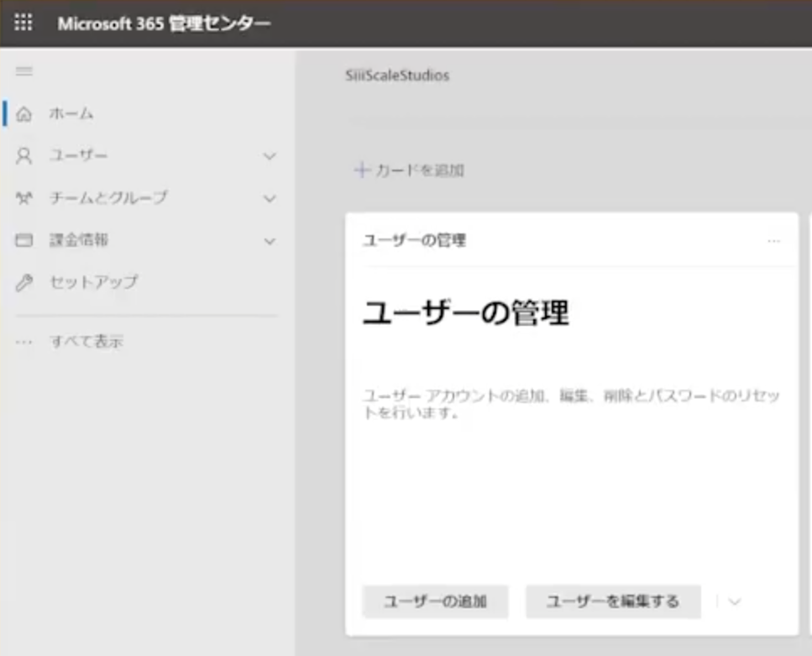Open the app launcher waffle icon

pyautogui.click(x=24, y=23)
